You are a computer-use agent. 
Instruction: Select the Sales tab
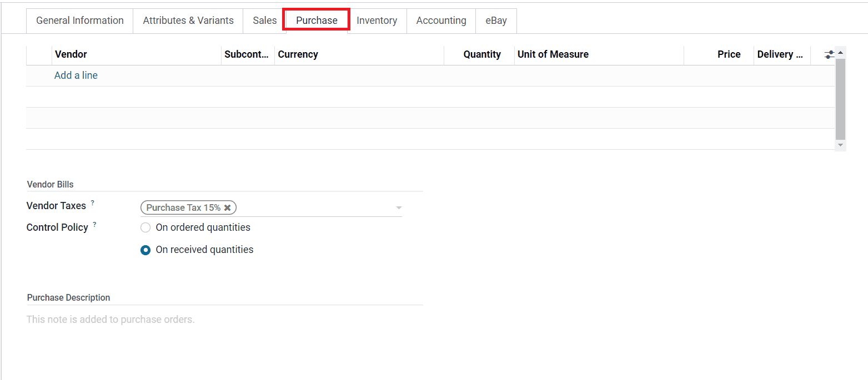point(264,21)
